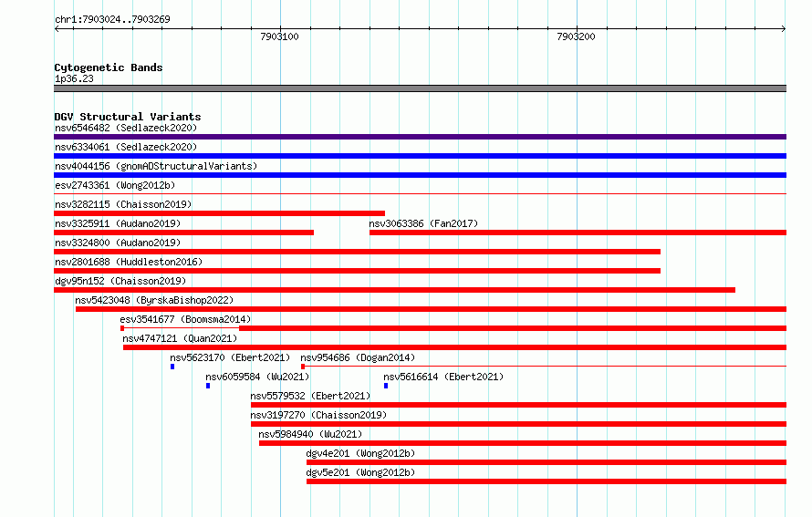Click the purple nsv6546482 variant bar
The width and height of the screenshot is (812, 517).
420,137
